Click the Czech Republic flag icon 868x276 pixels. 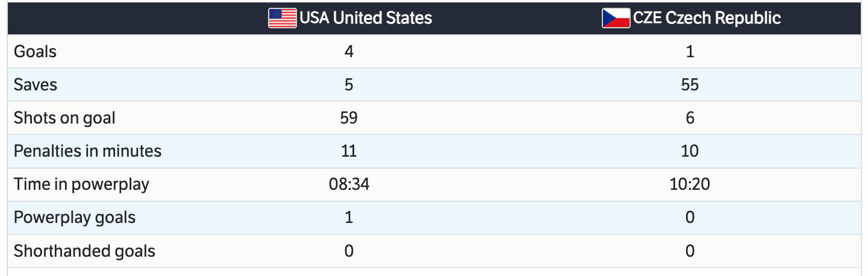coord(616,18)
